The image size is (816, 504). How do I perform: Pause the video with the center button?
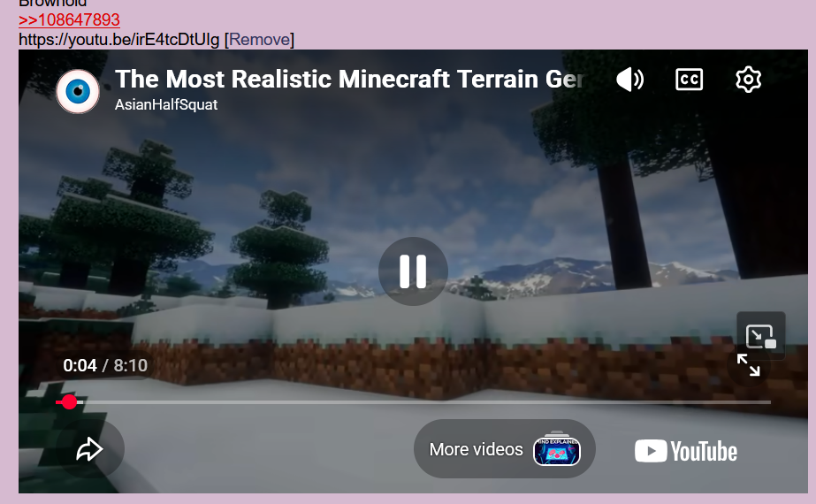(x=413, y=271)
